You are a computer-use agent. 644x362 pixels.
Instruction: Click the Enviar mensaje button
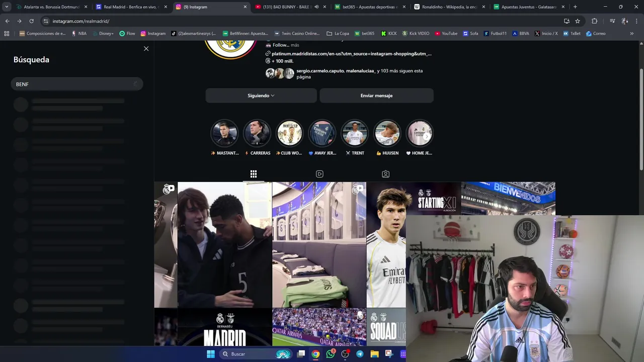coord(376,96)
